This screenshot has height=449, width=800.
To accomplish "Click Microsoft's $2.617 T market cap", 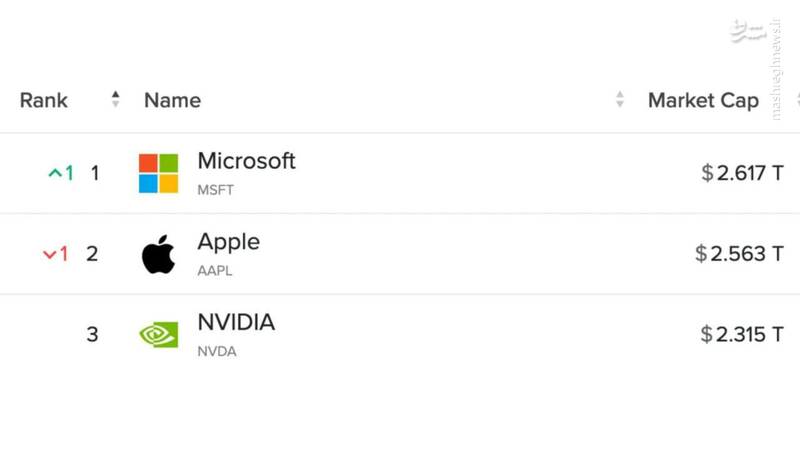I will (x=742, y=173).
